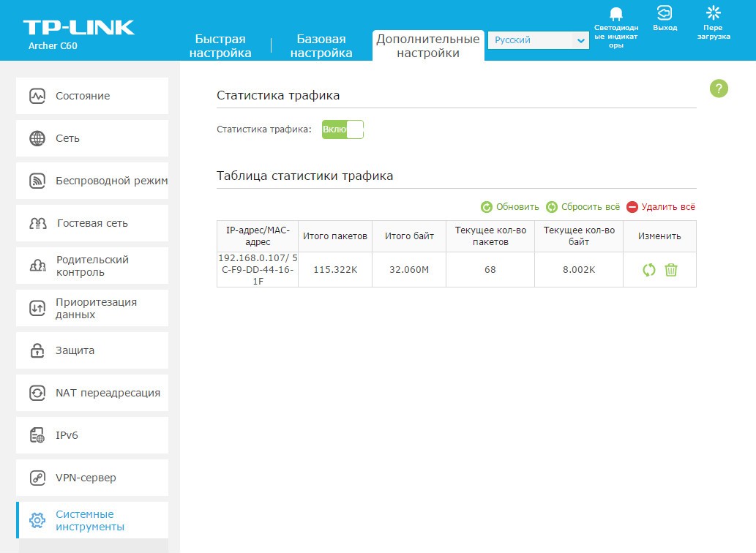
Task: Click the Сбросить всё button
Action: click(583, 207)
